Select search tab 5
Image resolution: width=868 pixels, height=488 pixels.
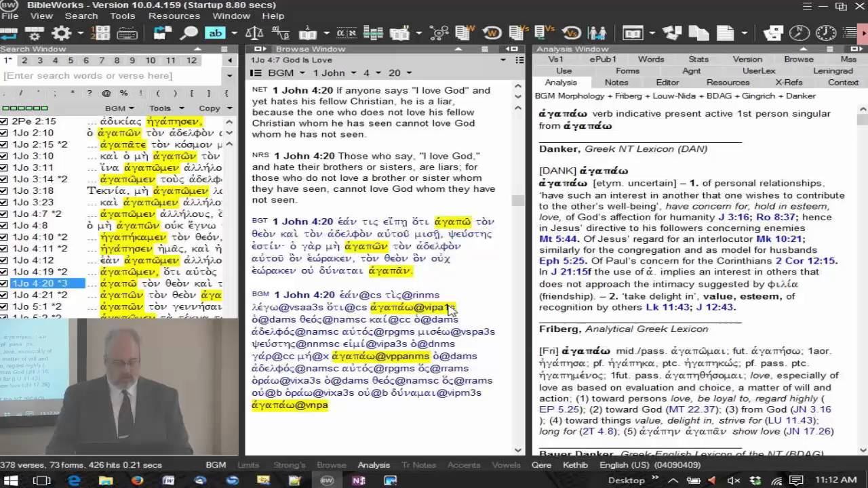coord(71,60)
